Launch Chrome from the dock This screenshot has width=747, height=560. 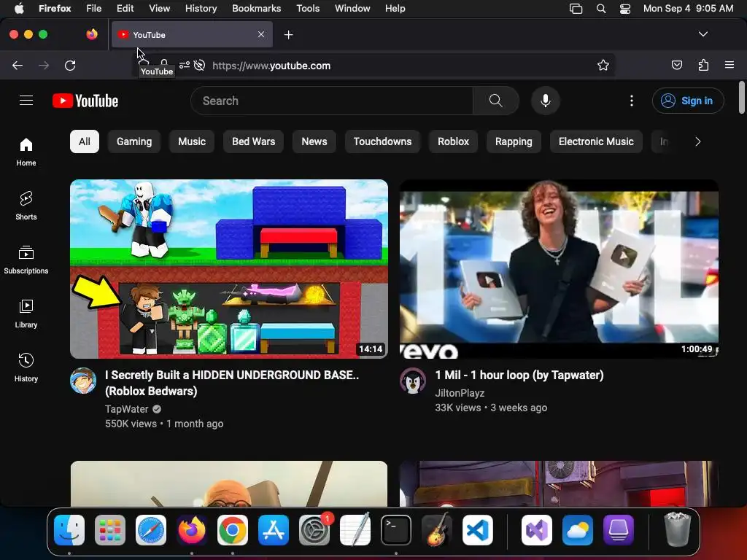pyautogui.click(x=233, y=530)
